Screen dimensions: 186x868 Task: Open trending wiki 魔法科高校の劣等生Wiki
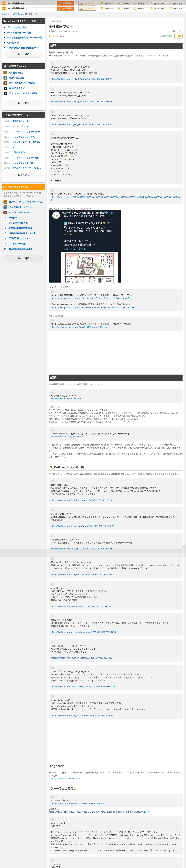pos(20,249)
